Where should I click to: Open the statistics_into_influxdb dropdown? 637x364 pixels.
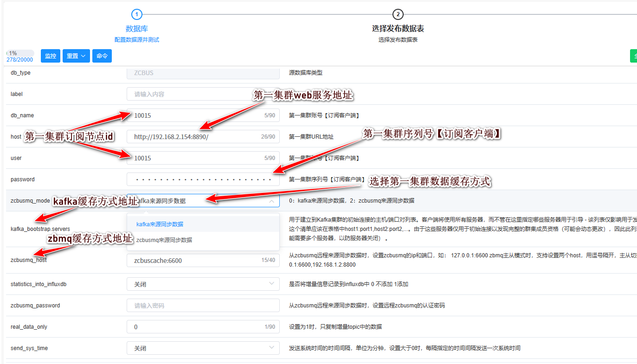(x=203, y=284)
